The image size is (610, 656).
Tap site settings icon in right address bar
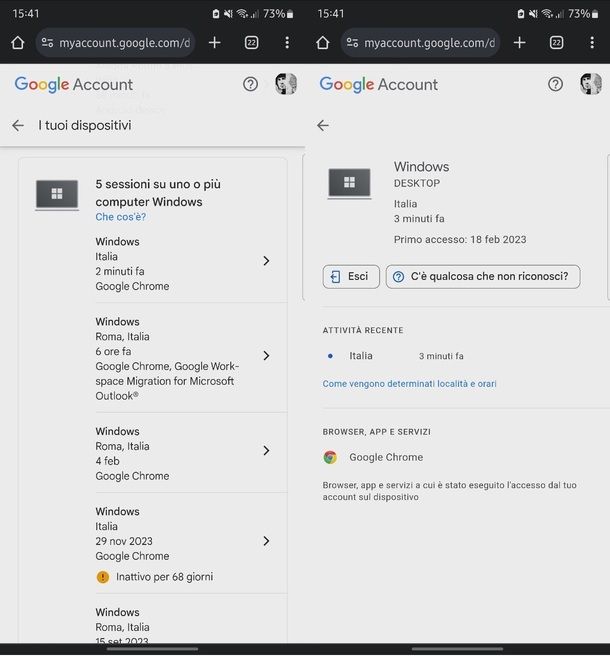click(352, 43)
